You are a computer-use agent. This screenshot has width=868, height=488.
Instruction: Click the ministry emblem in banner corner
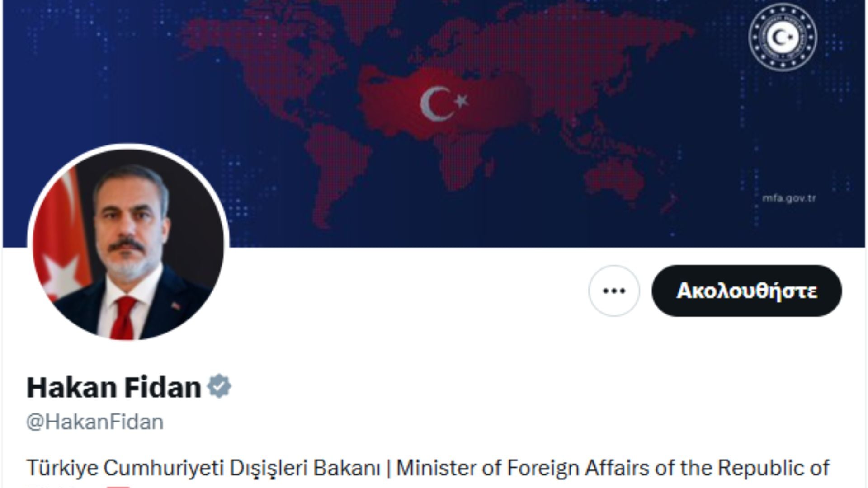point(783,37)
